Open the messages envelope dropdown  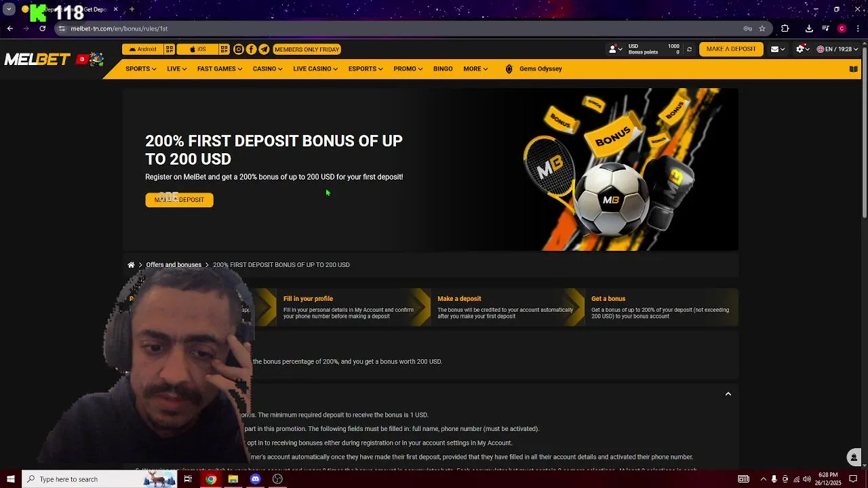click(x=777, y=49)
